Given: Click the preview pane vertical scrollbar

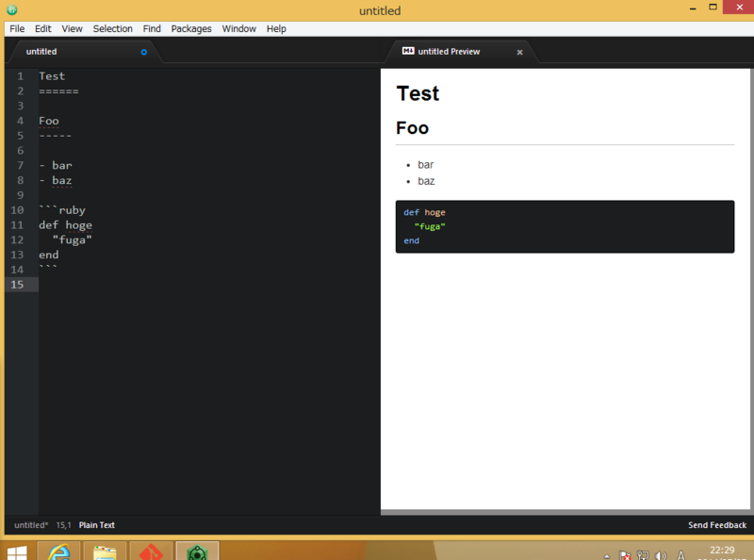Looking at the screenshot, I should 751,288.
